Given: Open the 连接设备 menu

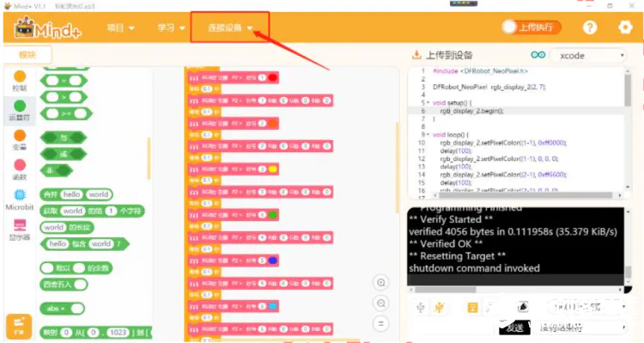Looking at the screenshot, I should coord(229,28).
